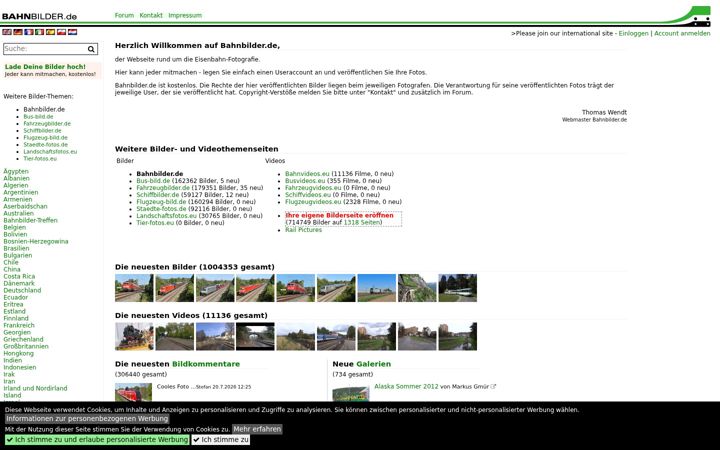Open Staedte-fotos.de in main Bilder list
Viewport: 720px width, 450px height.
coord(160,209)
